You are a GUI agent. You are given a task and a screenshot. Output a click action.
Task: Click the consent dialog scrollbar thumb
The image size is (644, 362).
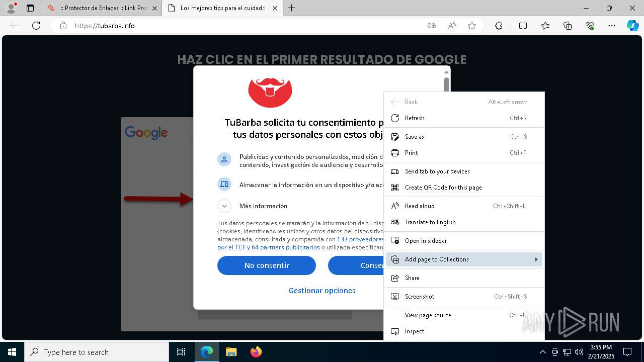click(446, 85)
